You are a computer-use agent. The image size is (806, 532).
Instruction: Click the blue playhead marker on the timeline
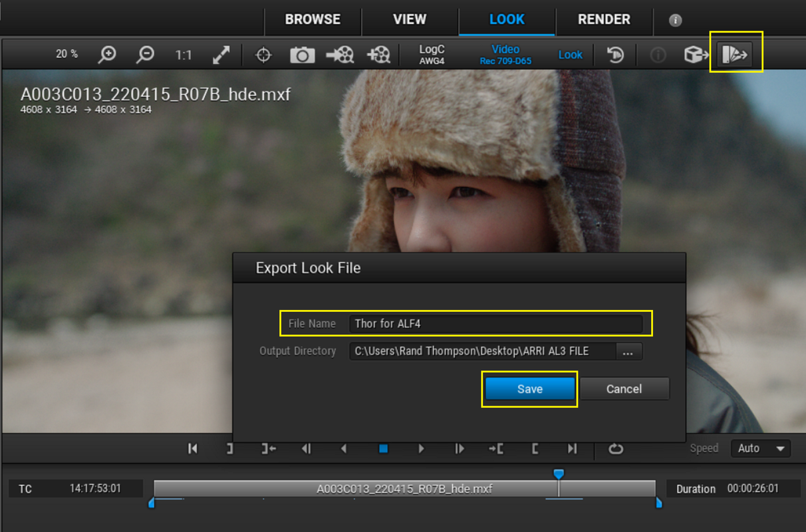click(559, 473)
